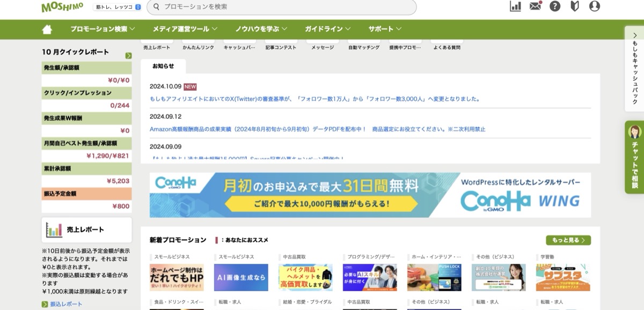
Task: Open the site selector dropdown 筋トレ、レッツゴ
Action: [x=117, y=7]
